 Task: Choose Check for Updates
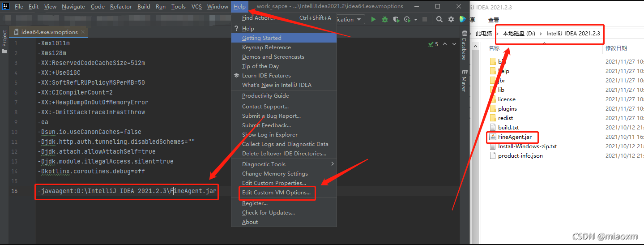coord(284,213)
